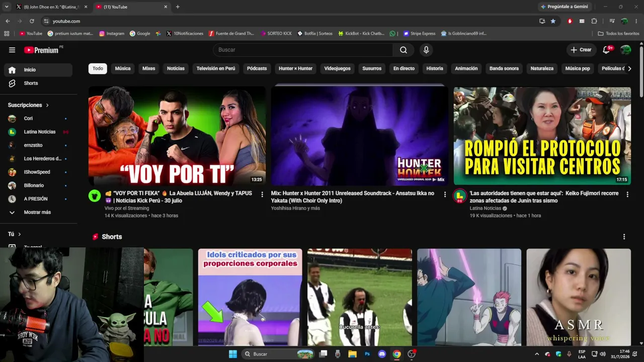Click the green channel avatar beside "VOY POR TI FEKA"

coord(95,196)
